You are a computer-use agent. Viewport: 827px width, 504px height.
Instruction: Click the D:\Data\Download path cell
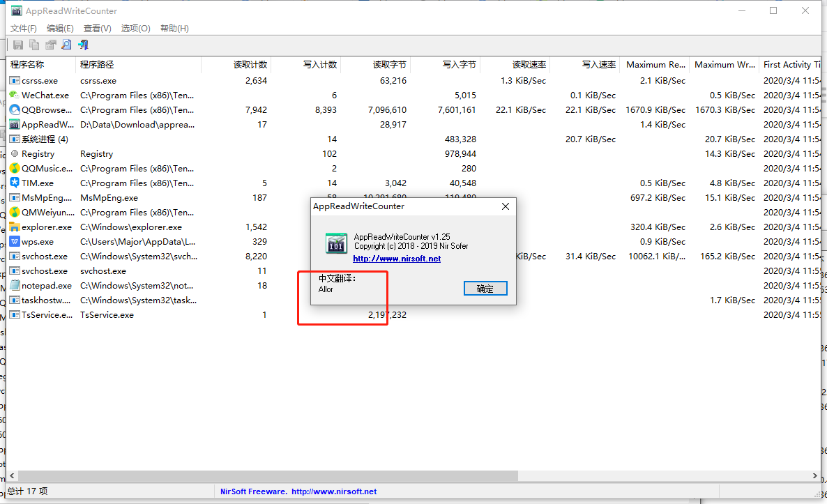tap(137, 124)
